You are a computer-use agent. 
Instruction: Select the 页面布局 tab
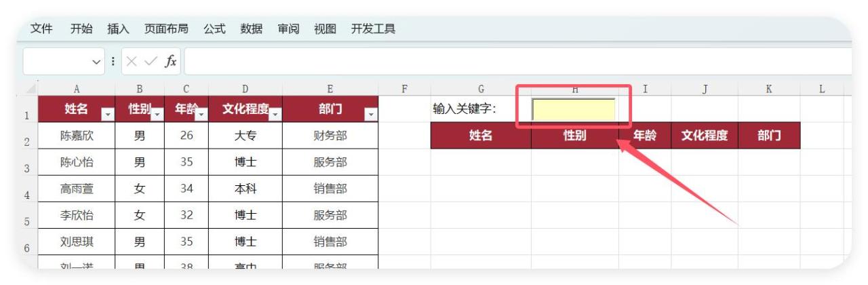click(166, 28)
